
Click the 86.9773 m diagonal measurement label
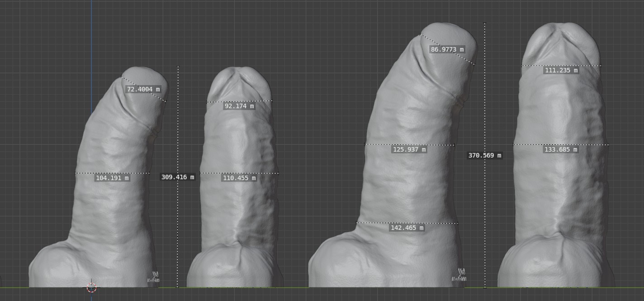[x=447, y=49]
